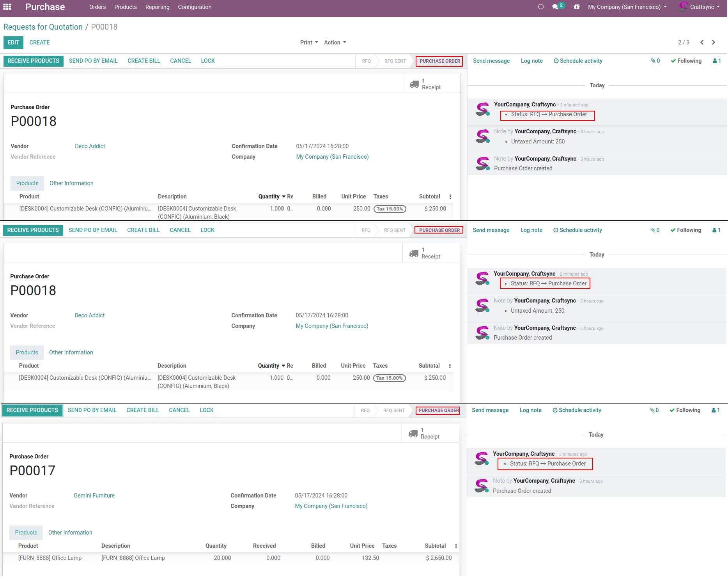
Task: Click the gift icon in top bar
Action: (x=576, y=7)
